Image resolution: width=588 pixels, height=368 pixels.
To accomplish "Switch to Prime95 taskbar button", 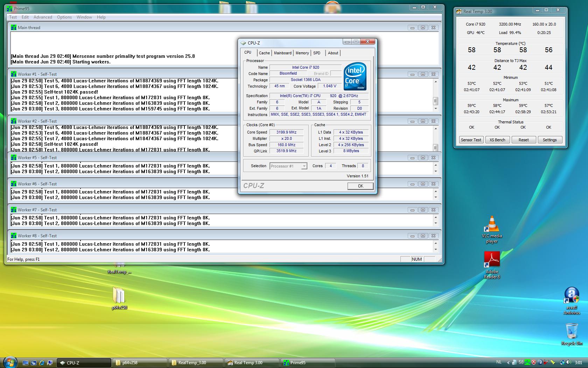I will pyautogui.click(x=308, y=363).
